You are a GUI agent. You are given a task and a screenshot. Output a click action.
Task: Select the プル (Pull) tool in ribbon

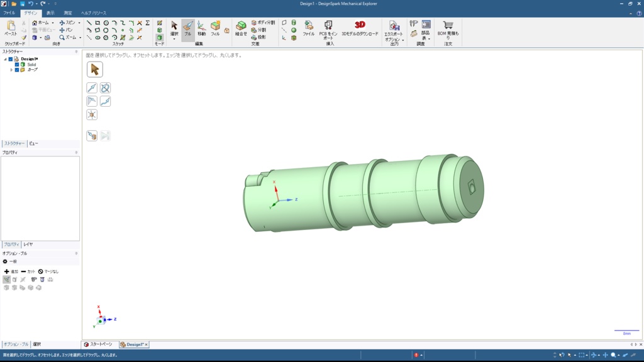pos(187,29)
